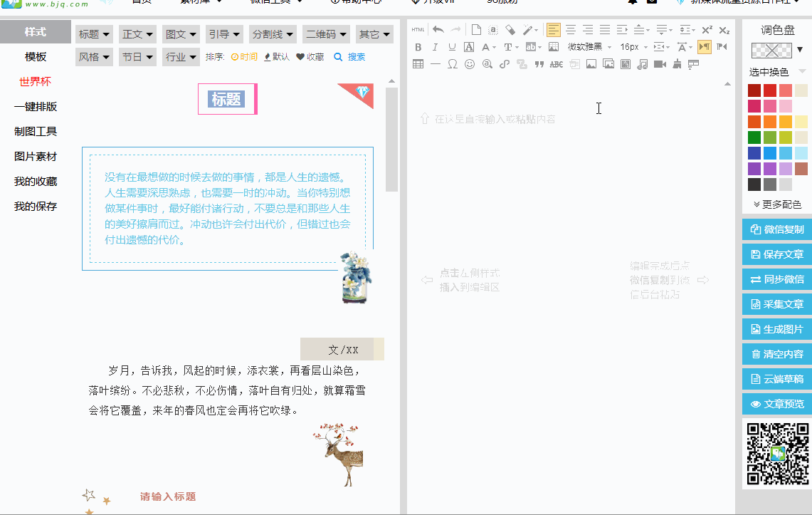The height and width of the screenshot is (515, 812).
Task: Insert background music
Action: click(x=643, y=64)
